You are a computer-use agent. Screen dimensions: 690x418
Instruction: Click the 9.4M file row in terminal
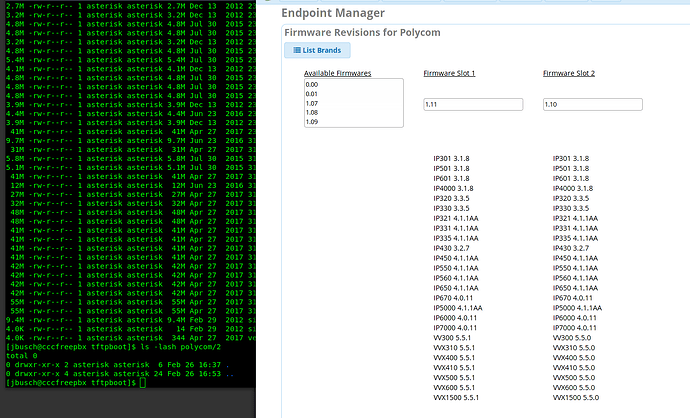coord(130,320)
